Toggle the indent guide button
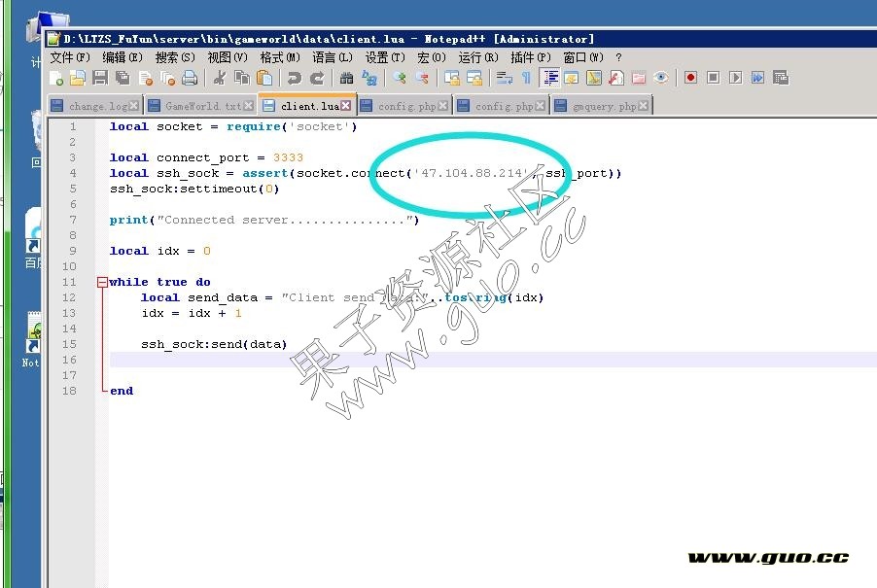877x588 pixels. (549, 78)
